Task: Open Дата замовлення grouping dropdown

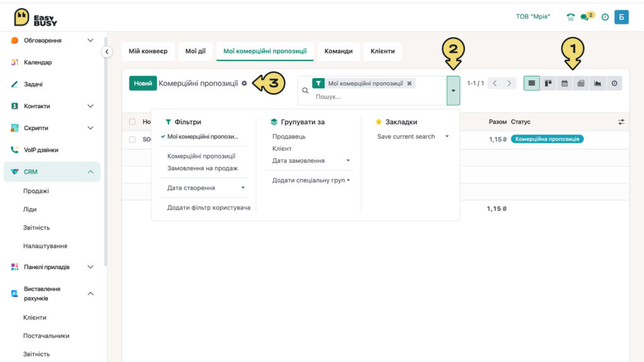Action: 311,160
